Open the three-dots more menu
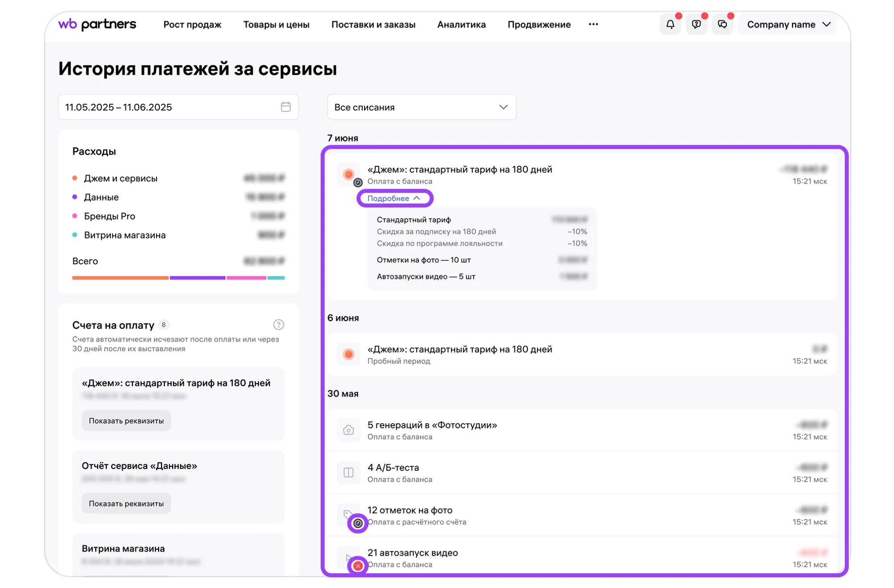The image size is (894, 588). (x=593, y=25)
